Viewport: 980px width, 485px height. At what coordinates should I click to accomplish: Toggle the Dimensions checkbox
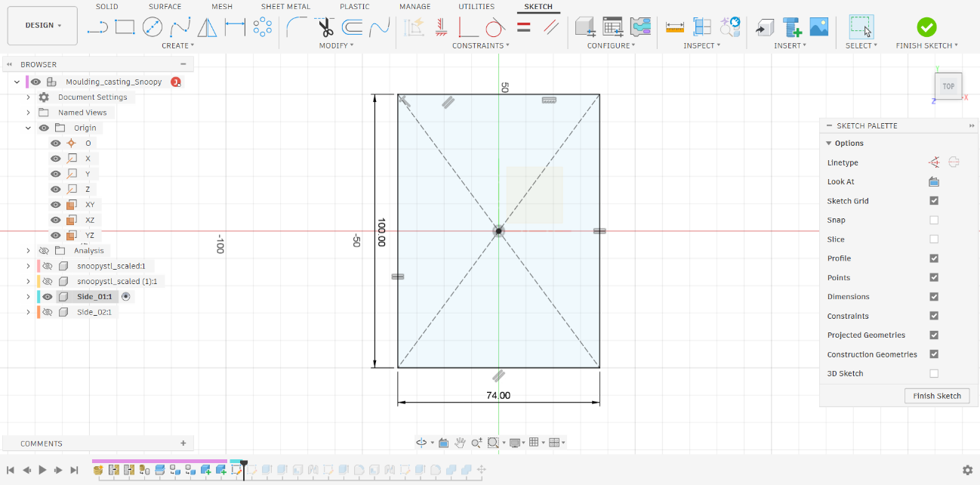[x=934, y=297]
